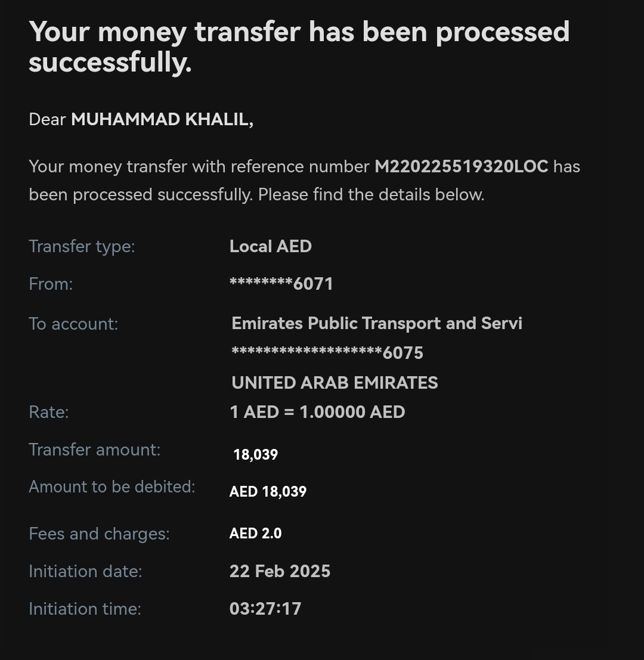Click the destination account ending 6075
The image size is (644, 660).
327,352
